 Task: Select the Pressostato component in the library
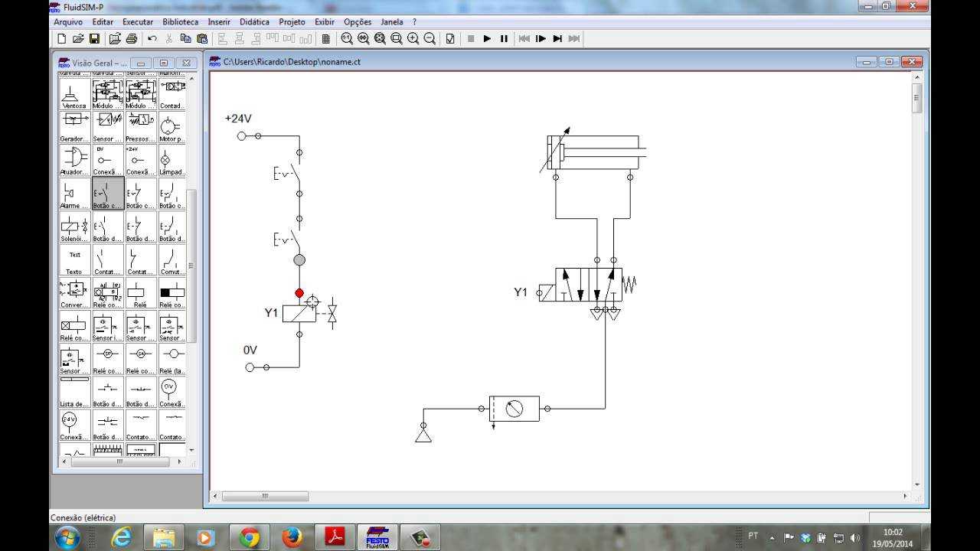[139, 128]
